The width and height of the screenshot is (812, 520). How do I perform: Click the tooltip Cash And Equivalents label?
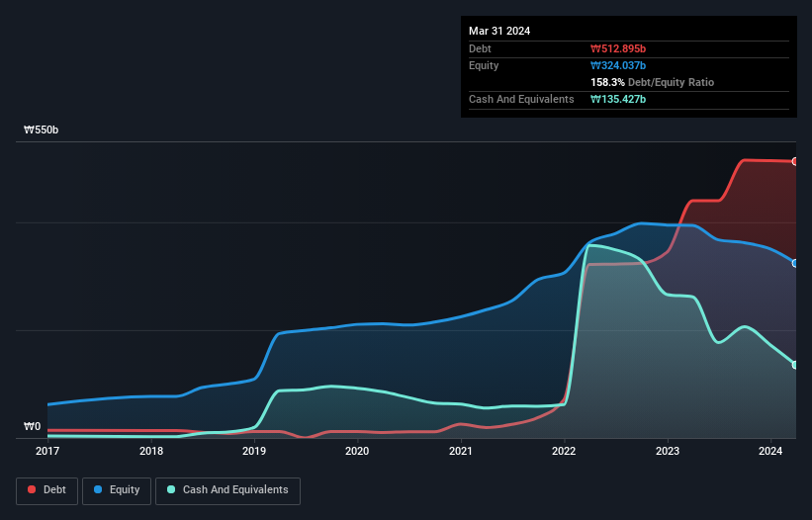click(521, 99)
